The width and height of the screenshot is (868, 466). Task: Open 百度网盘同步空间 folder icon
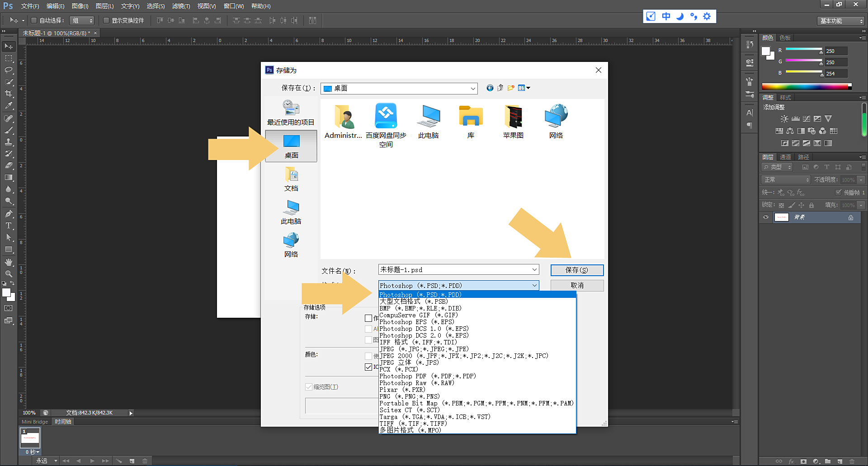coord(386,125)
